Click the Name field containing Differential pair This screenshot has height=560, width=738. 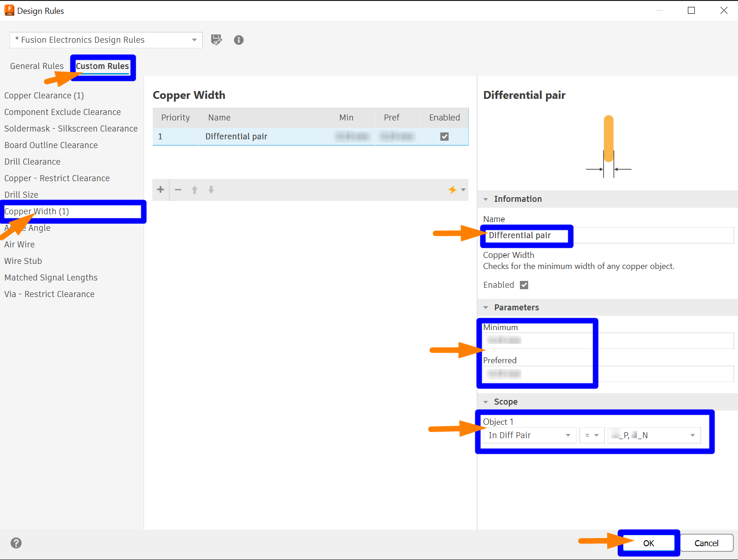[x=526, y=235]
